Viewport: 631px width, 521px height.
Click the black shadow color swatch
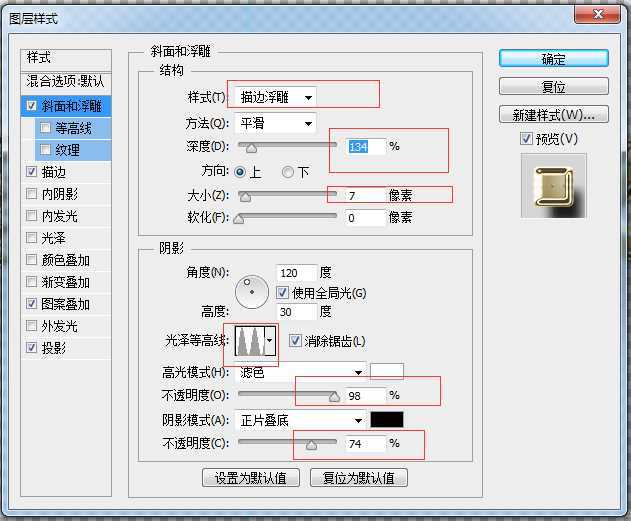tap(387, 420)
